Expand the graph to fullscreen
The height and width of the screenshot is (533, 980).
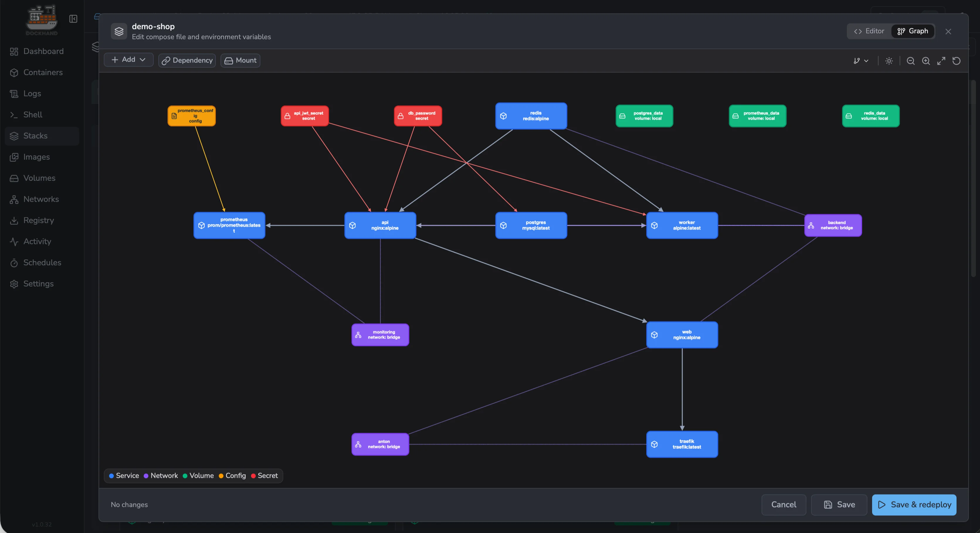point(941,61)
